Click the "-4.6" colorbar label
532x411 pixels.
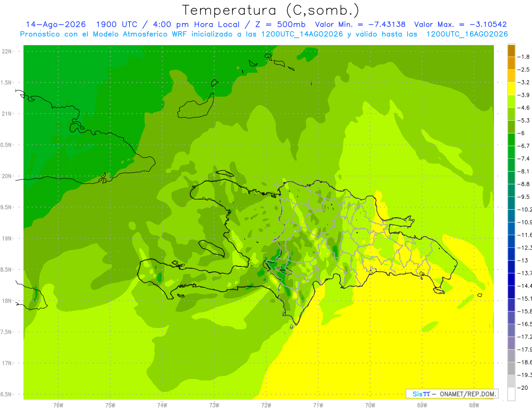pos(524,108)
